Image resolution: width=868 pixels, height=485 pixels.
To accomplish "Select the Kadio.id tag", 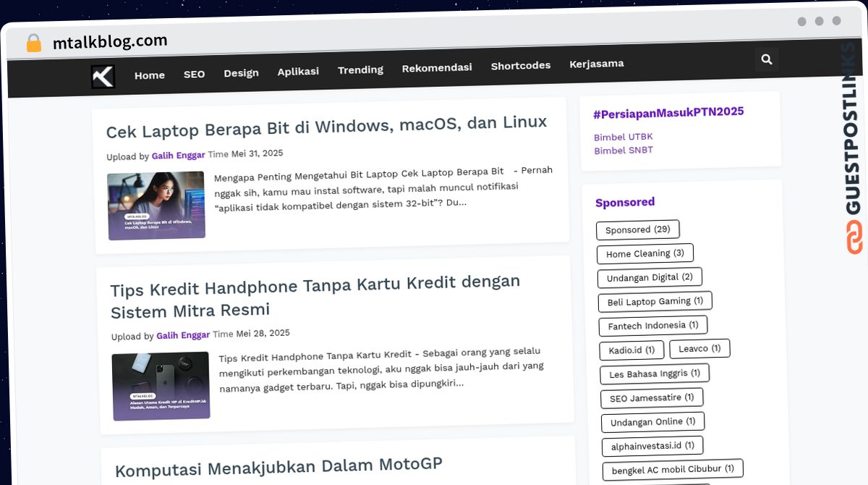I will (631, 350).
